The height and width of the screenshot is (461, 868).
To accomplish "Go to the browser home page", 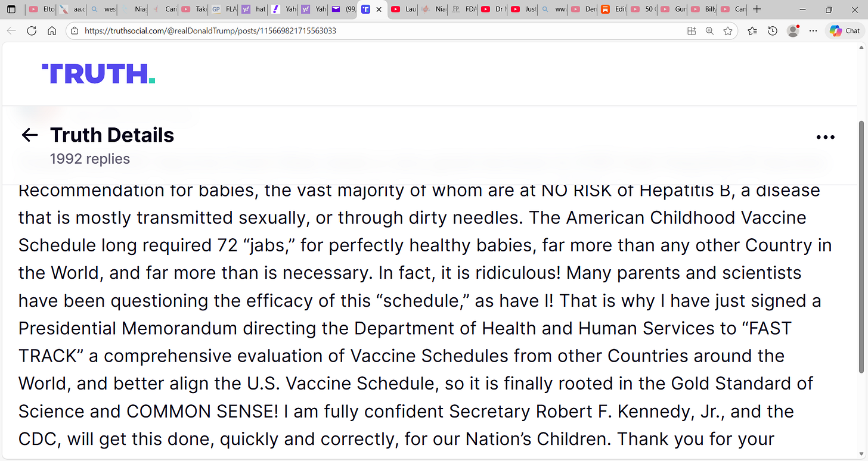I will click(x=52, y=31).
